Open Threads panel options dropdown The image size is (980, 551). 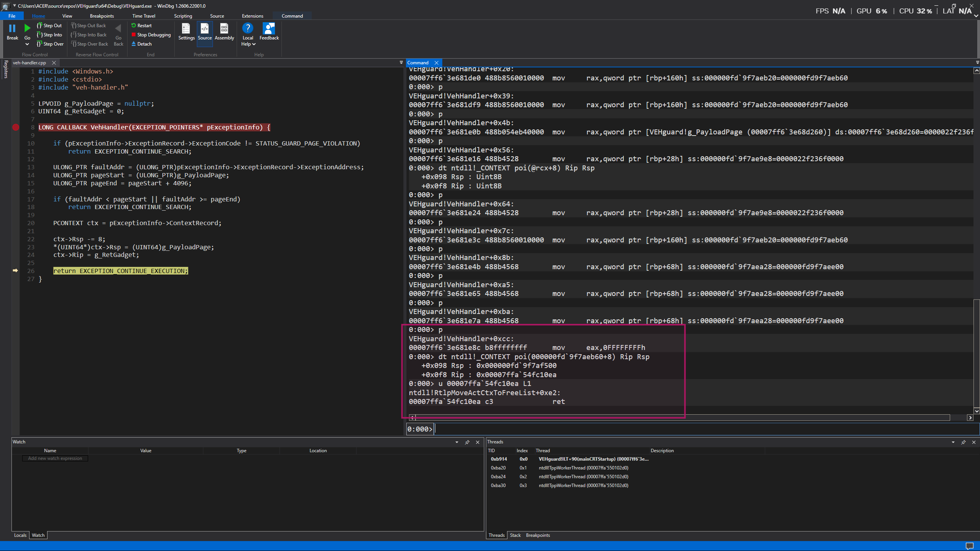pyautogui.click(x=953, y=442)
